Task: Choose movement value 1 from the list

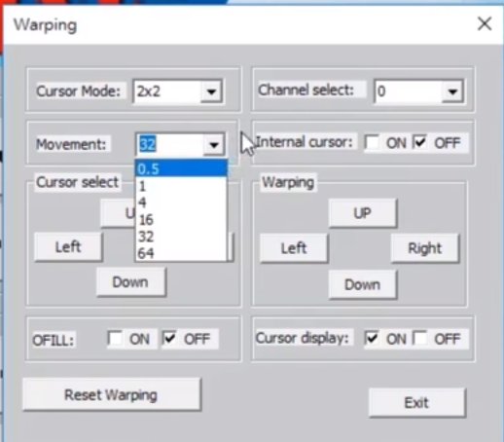Action: (181, 186)
